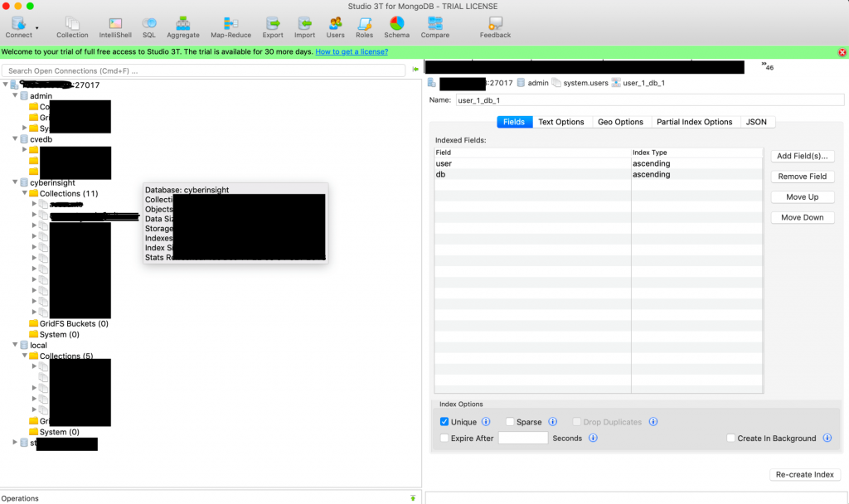
Task: Open the IntelliShell tool
Action: (x=115, y=27)
